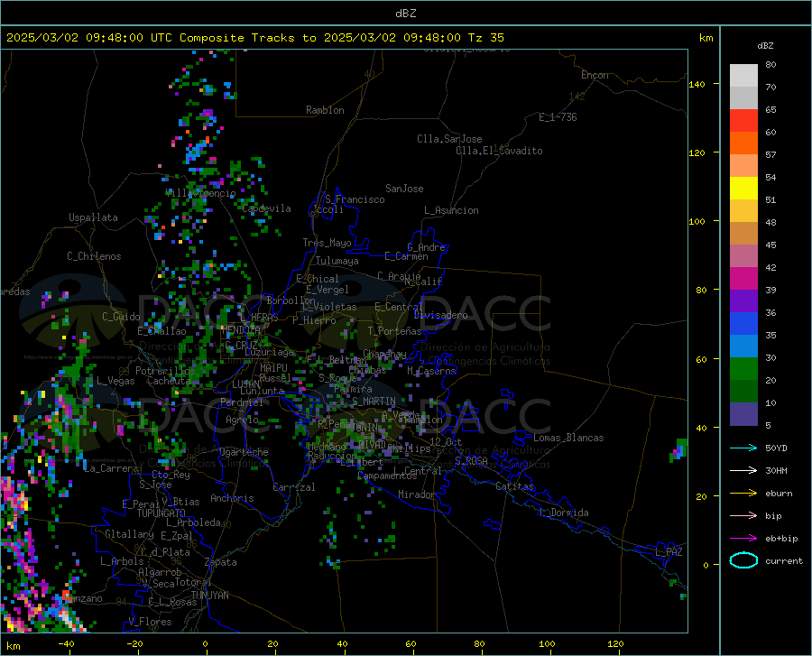The width and height of the screenshot is (812, 656).
Task: Click the Uspallata label on map
Action: [93, 217]
